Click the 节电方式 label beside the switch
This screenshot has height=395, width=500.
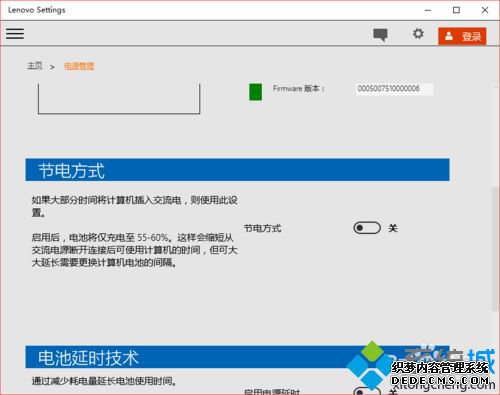tap(263, 229)
